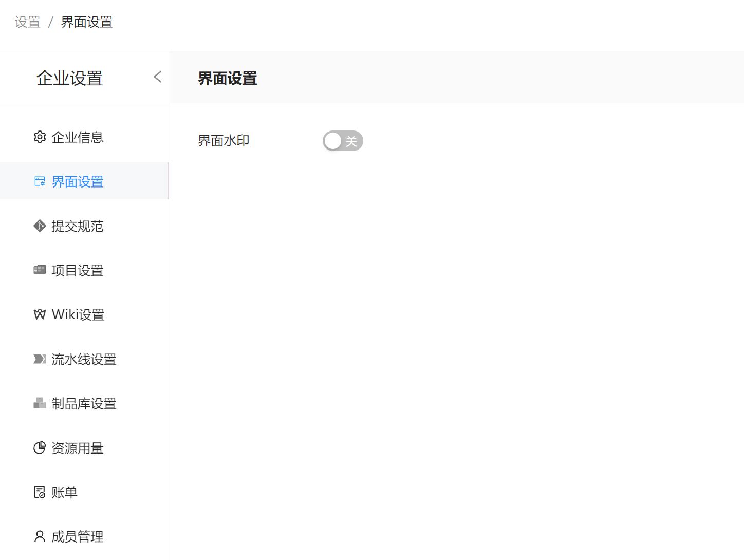The image size is (744, 560).
Task: Navigate to 流水线设置
Action: [84, 359]
